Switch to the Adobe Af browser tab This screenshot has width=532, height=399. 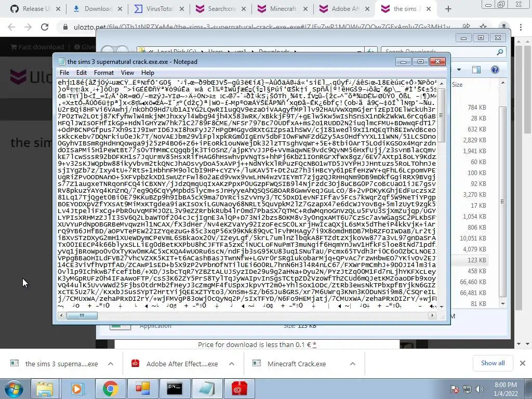coord(345,9)
